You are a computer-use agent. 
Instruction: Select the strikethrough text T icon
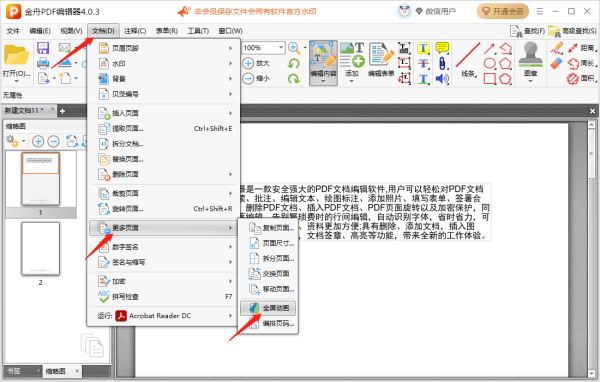coord(423,63)
